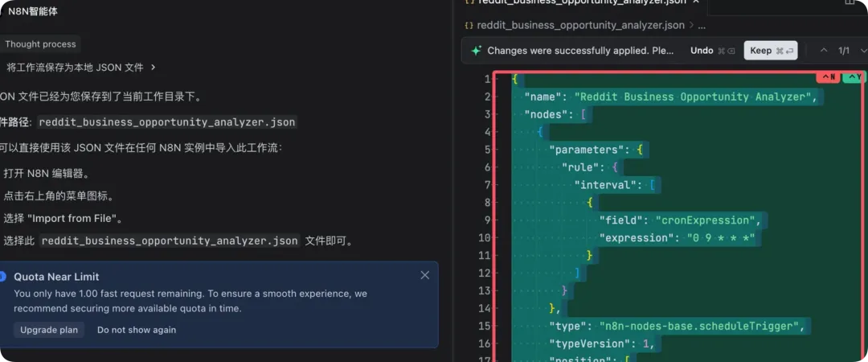The height and width of the screenshot is (362, 868).
Task: Undo the applied changes
Action: tap(702, 51)
